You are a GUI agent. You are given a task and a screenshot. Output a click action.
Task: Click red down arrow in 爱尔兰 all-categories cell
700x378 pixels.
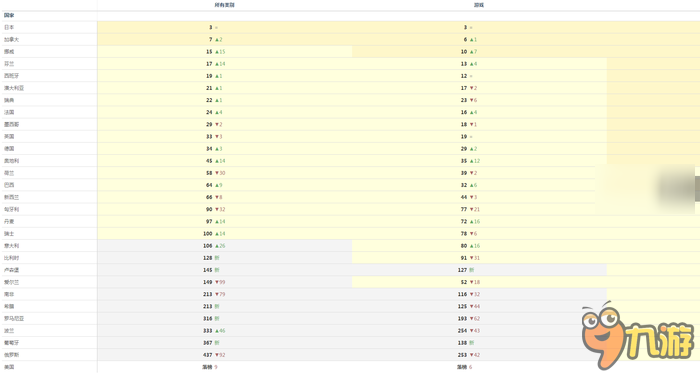(217, 282)
